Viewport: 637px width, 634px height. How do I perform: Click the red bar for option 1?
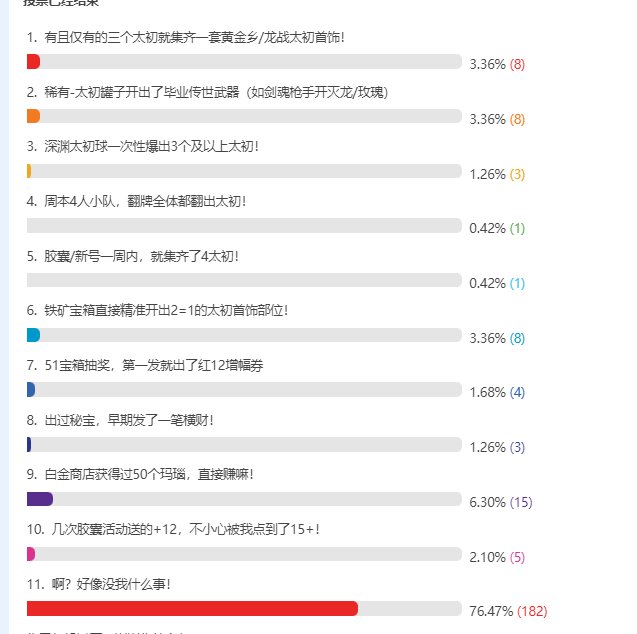click(x=33, y=62)
